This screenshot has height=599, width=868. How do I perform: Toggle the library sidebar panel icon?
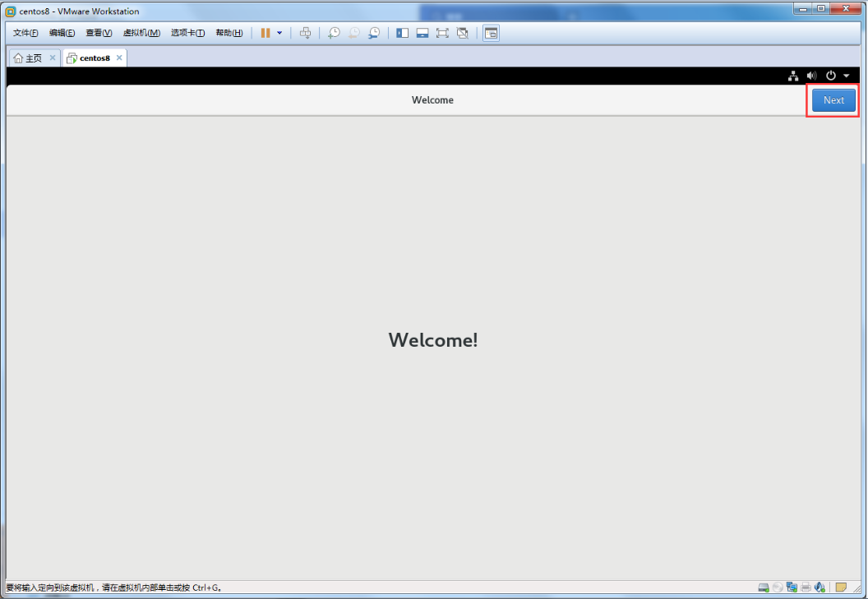403,33
